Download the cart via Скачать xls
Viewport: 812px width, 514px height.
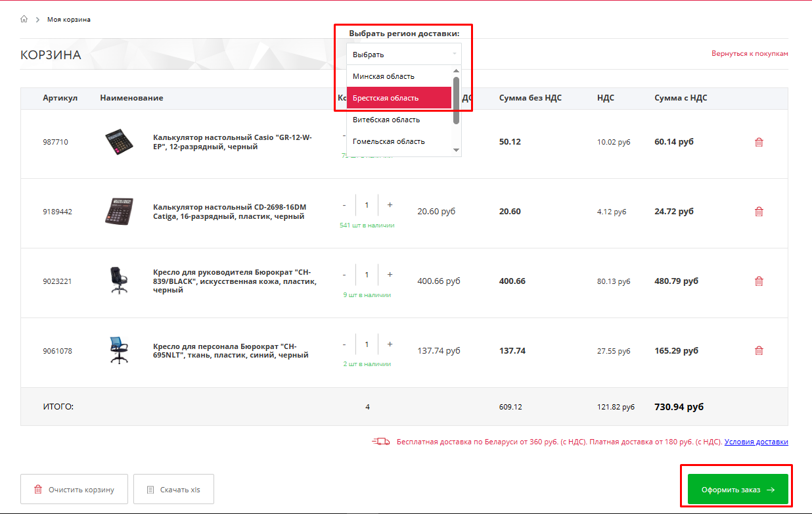[173, 490]
